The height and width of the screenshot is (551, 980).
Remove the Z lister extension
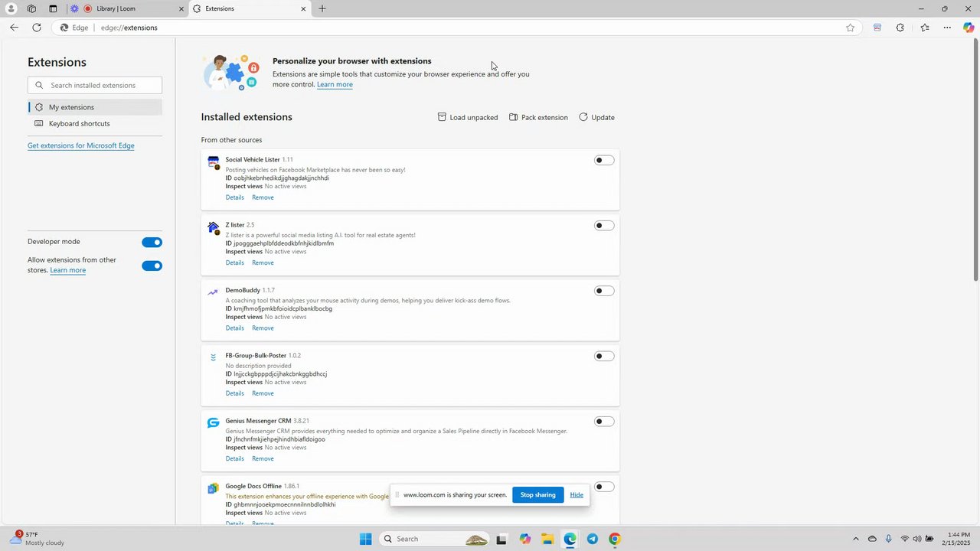pos(263,262)
